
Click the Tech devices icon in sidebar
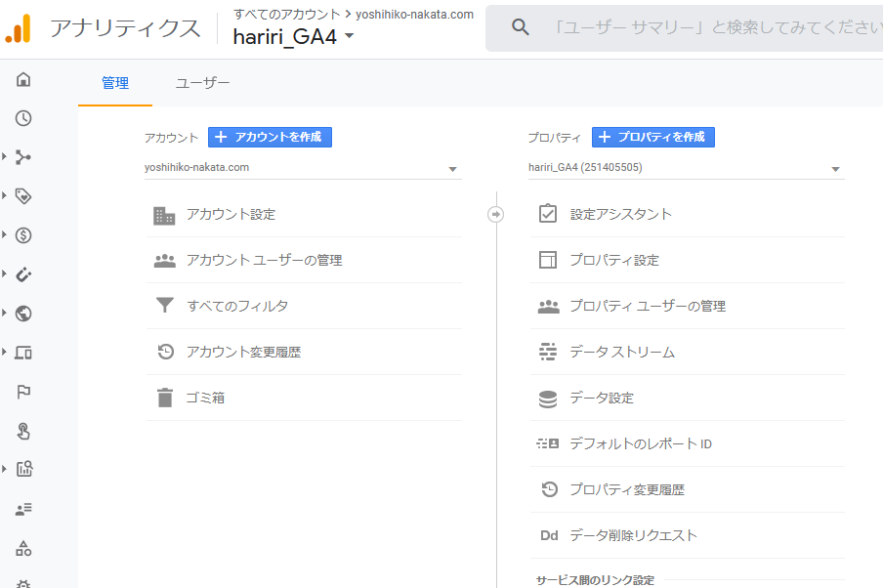coord(23,353)
